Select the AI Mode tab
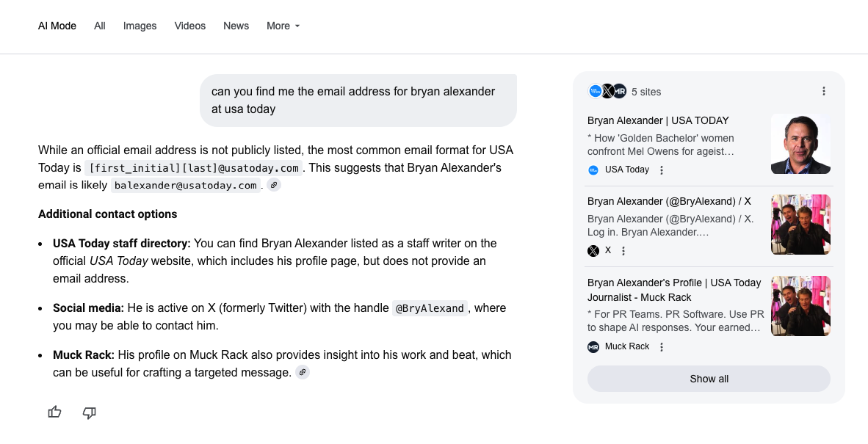Viewport: 868px width, 444px height. [57, 26]
